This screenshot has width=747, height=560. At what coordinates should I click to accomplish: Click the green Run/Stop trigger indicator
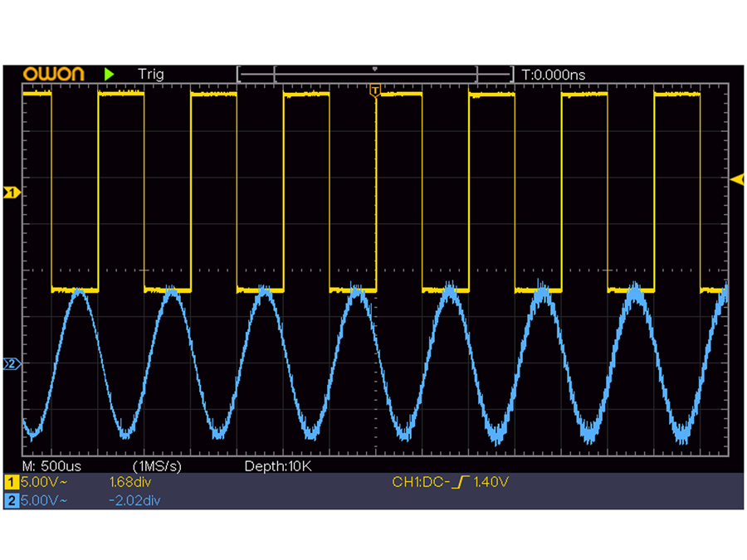point(108,74)
